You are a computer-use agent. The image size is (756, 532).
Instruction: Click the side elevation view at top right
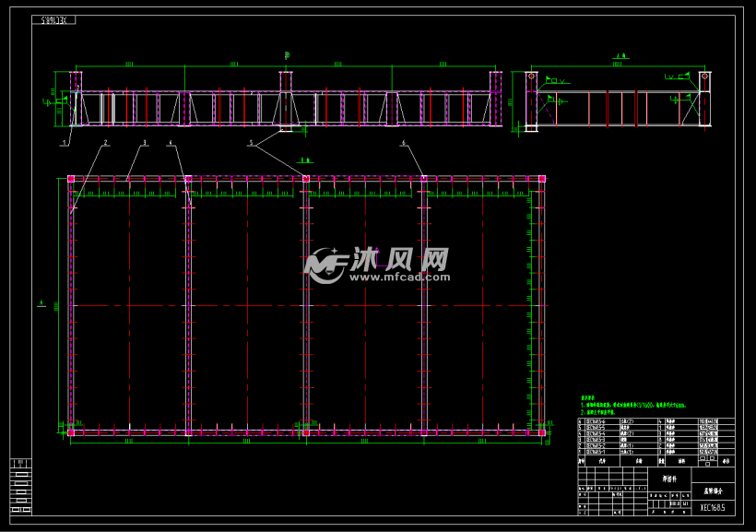(618, 101)
